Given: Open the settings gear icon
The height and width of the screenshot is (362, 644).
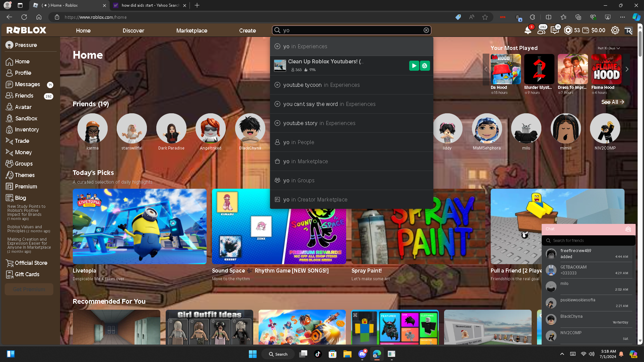Looking at the screenshot, I should point(615,31).
